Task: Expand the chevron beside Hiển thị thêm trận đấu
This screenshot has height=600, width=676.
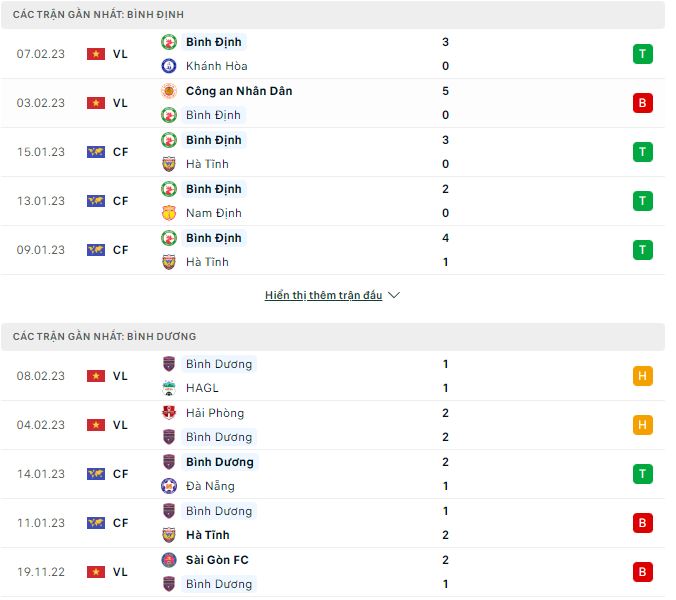Action: click(394, 296)
